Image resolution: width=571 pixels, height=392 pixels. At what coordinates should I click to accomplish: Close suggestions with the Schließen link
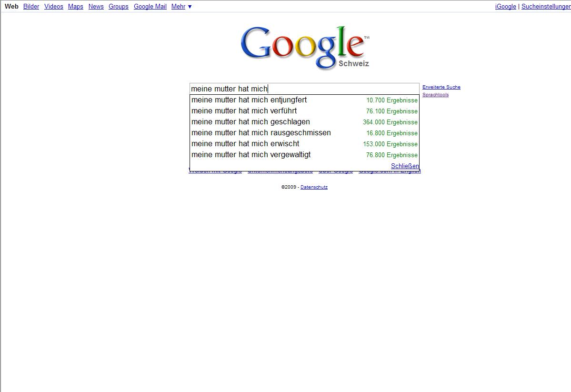(405, 166)
